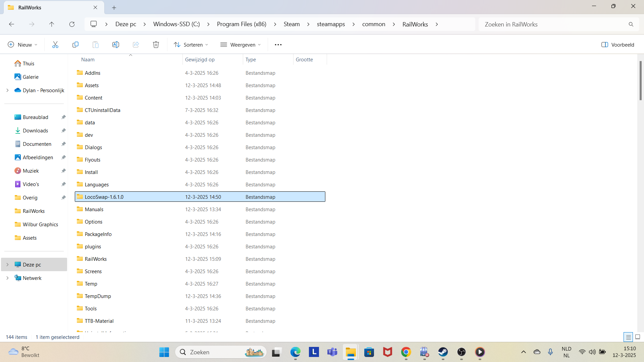Go back with the left arrow
644x362 pixels.
(x=12, y=24)
